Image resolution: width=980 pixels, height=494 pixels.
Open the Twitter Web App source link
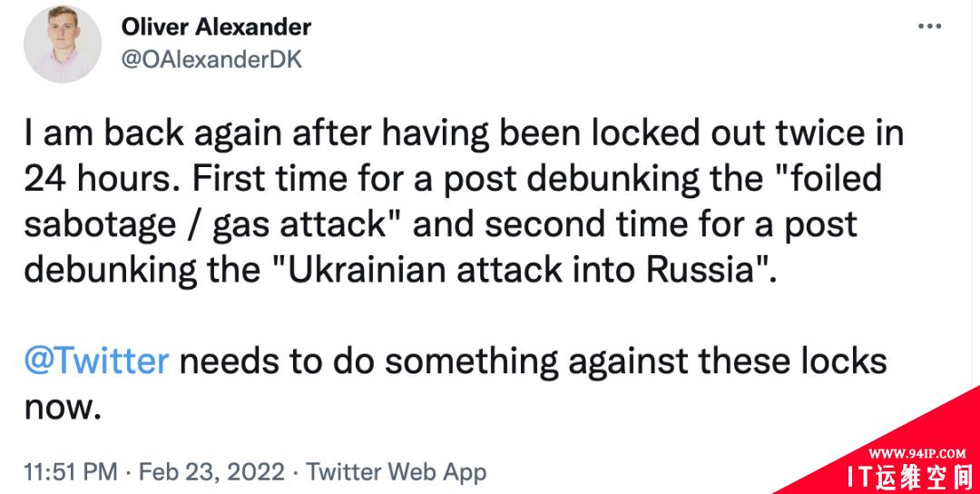pyautogui.click(x=397, y=471)
